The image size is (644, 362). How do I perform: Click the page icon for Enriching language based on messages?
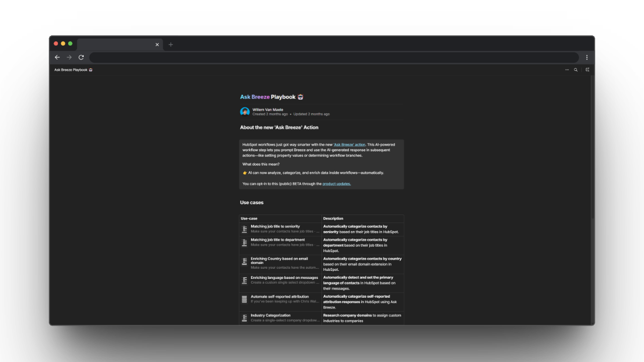pos(245,280)
